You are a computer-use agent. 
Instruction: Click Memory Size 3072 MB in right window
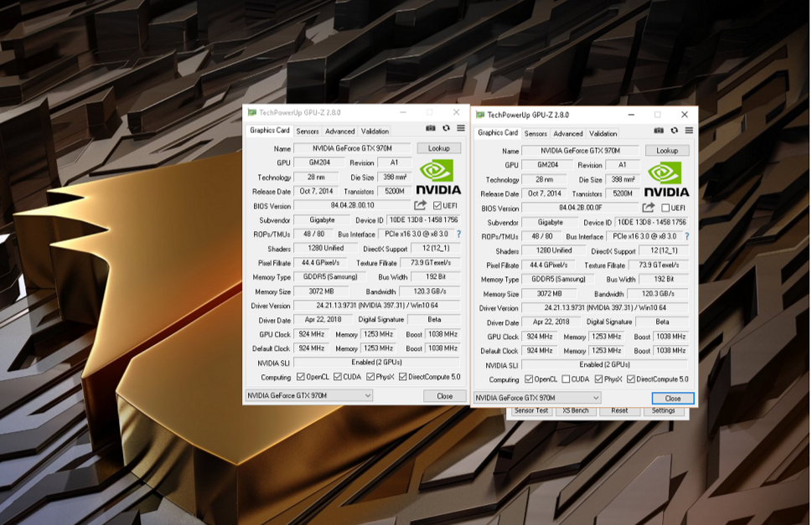(x=550, y=294)
